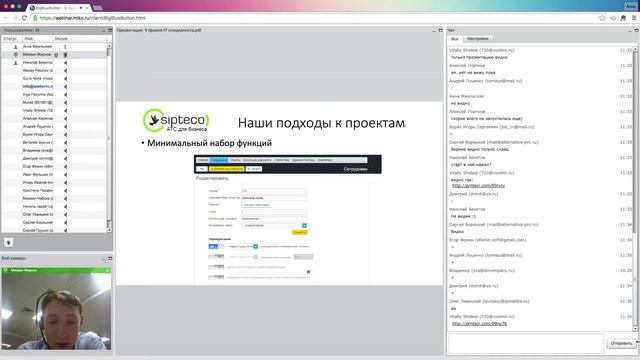The width and height of the screenshot is (640, 360).
Task: Click speaker icon in Кристина row
Action: pos(65,191)
